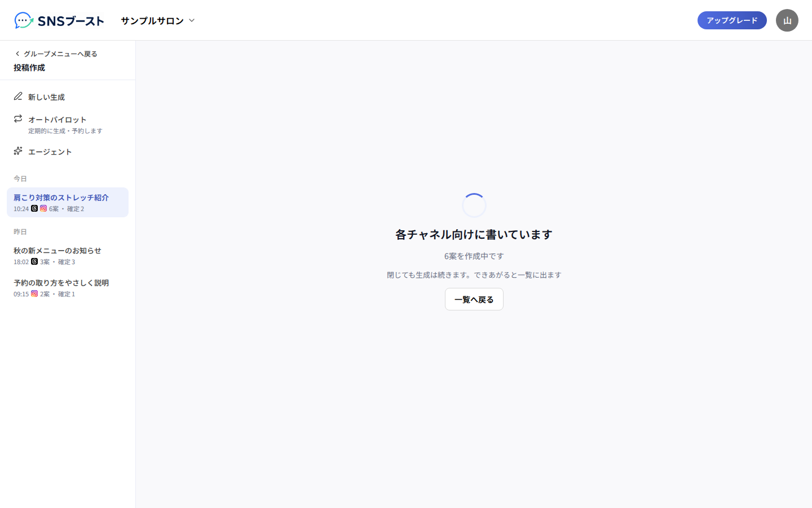
Task: Click the アップグレード button
Action: coord(732,20)
